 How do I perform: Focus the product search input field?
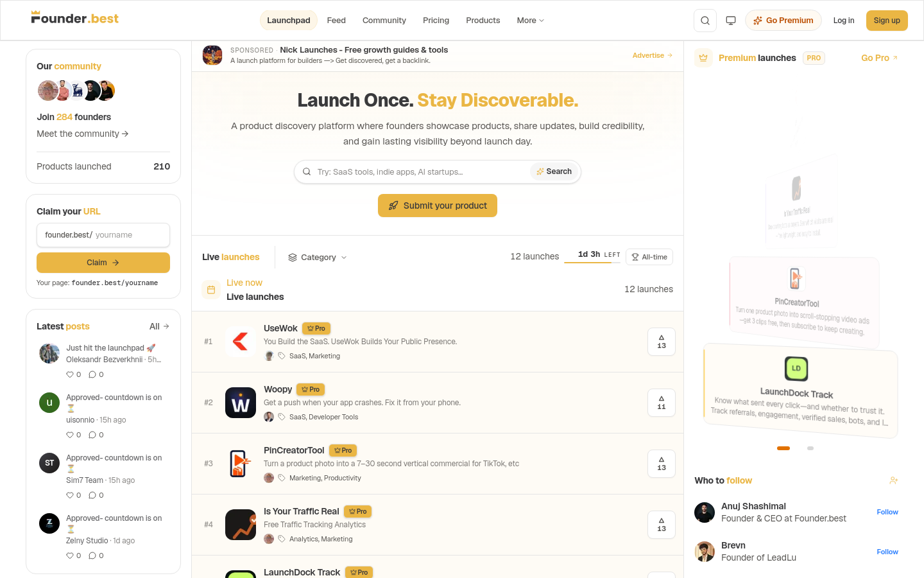[x=420, y=171]
